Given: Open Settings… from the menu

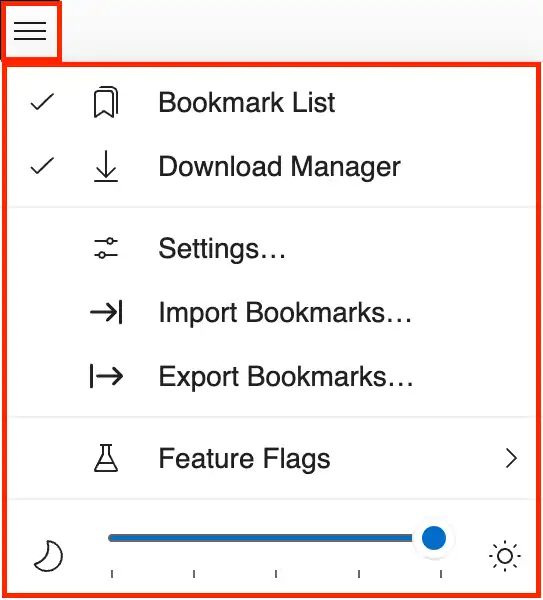Looking at the screenshot, I should pyautogui.click(x=271, y=248).
